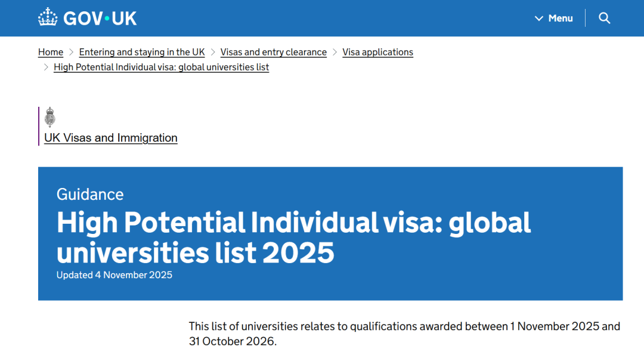Screen dimensions: 644x361
Task: Click chevron before 'Visas and entry clearance'
Action: pos(213,52)
